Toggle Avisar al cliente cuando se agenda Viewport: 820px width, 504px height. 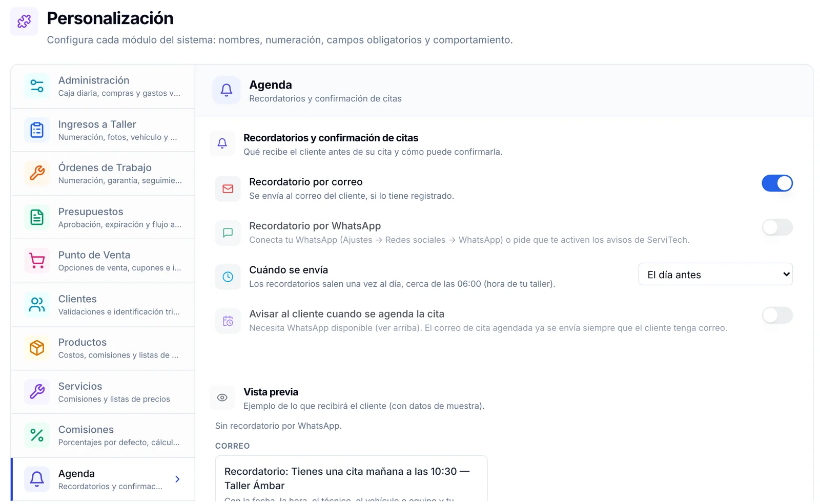click(777, 316)
